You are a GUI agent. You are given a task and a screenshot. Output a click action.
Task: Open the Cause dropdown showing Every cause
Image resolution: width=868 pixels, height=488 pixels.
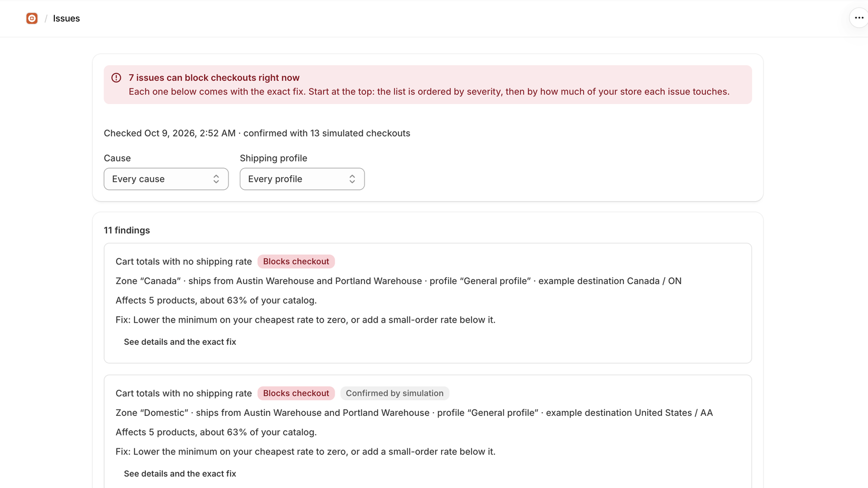166,179
